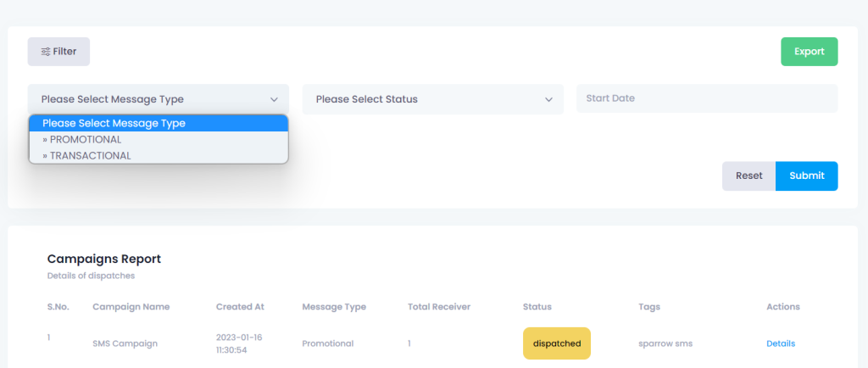The width and height of the screenshot is (868, 368).
Task: Open the Please Select Message Type dropdown
Action: (159, 99)
